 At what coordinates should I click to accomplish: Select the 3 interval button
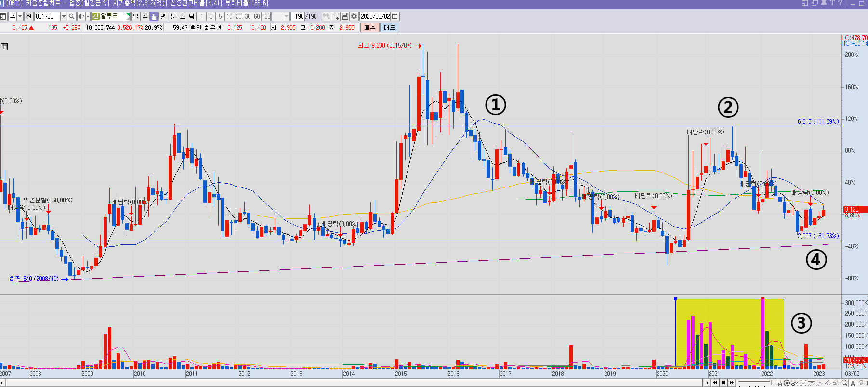211,16
